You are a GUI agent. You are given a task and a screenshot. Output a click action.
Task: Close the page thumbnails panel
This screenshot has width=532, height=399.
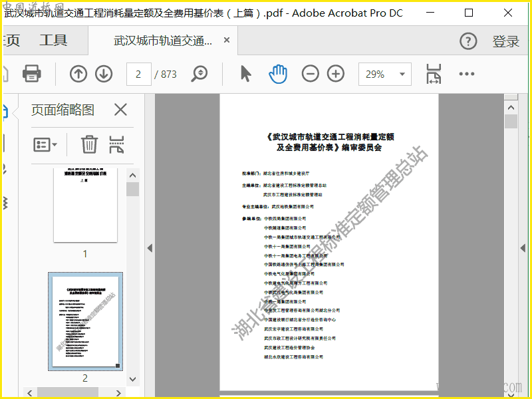(120, 110)
